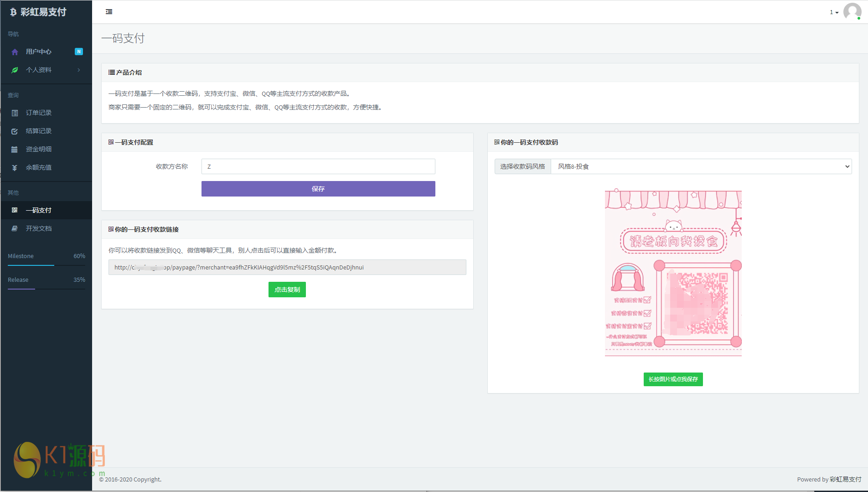The image size is (868, 492).
Task: Click the N badge next to 用户中心
Action: pos(79,52)
